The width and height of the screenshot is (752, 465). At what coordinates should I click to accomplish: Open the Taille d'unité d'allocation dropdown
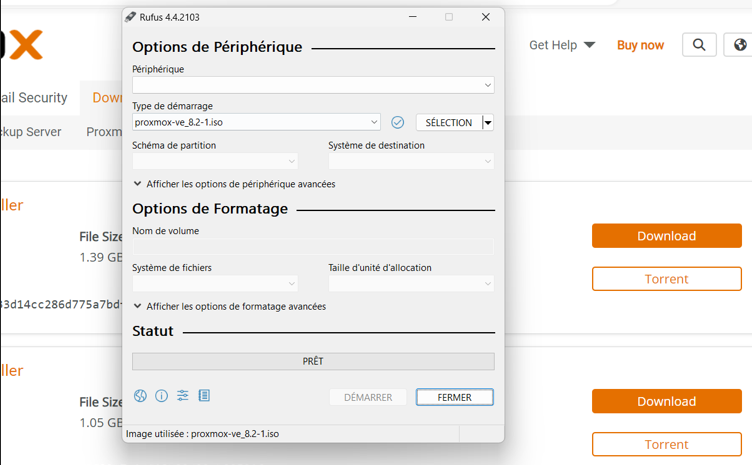[x=411, y=283]
